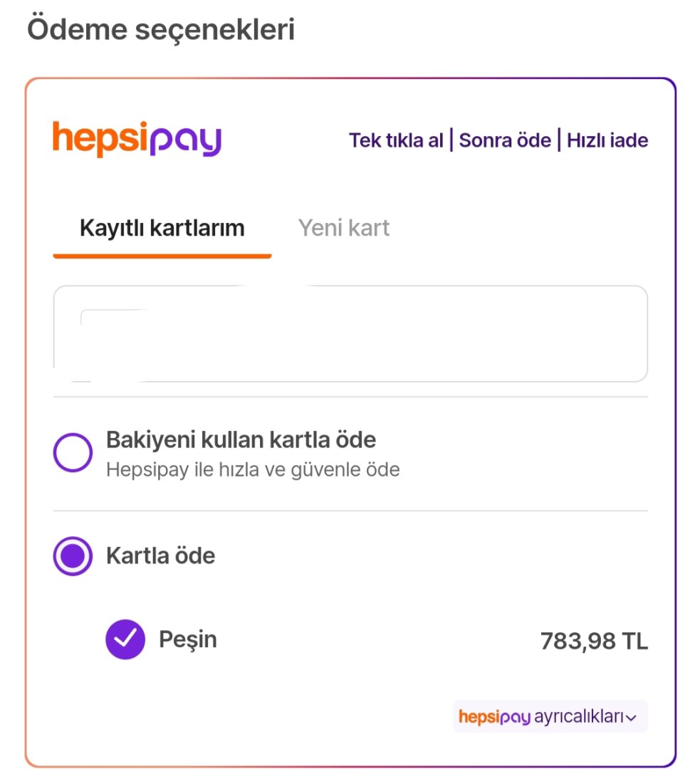Click "Hepsipay ile hızla ve güvenle öde" subtitle
The width and height of the screenshot is (700, 769).
[253, 470]
